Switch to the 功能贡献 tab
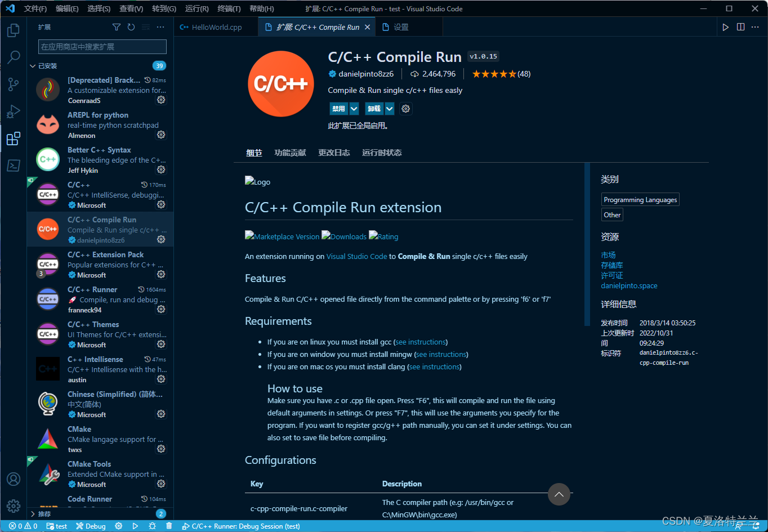 click(290, 153)
